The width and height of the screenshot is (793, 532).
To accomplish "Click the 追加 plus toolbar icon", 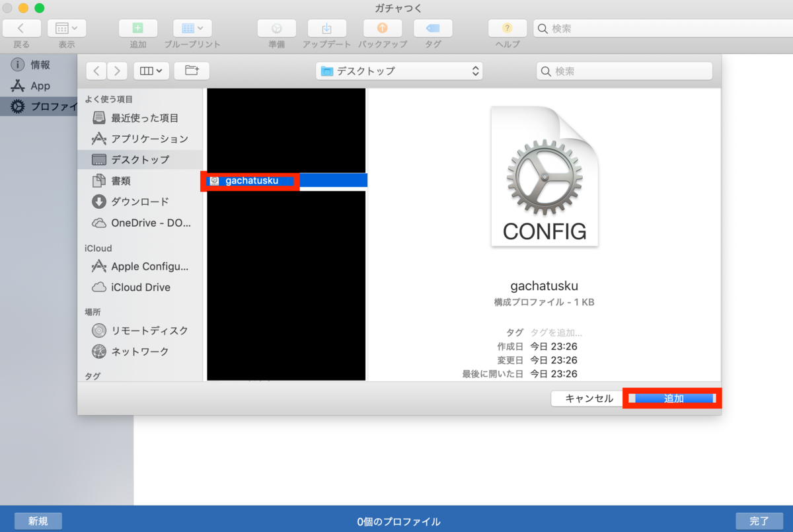I will pyautogui.click(x=138, y=28).
